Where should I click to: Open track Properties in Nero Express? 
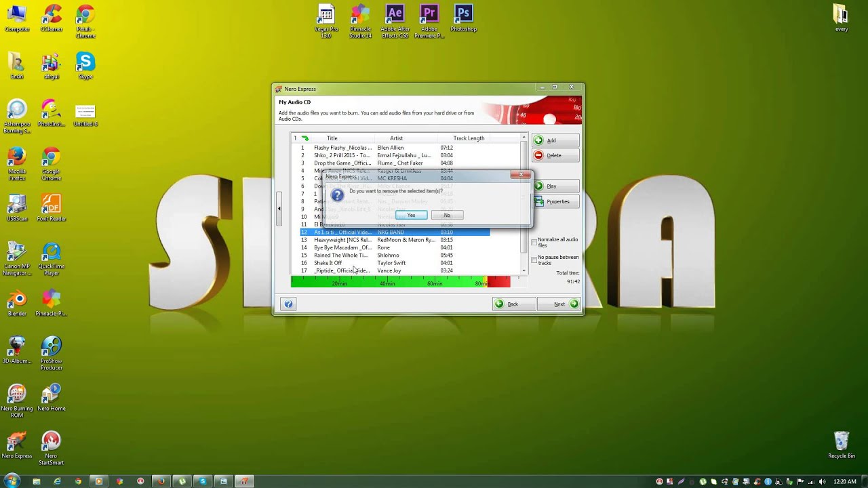click(x=555, y=201)
